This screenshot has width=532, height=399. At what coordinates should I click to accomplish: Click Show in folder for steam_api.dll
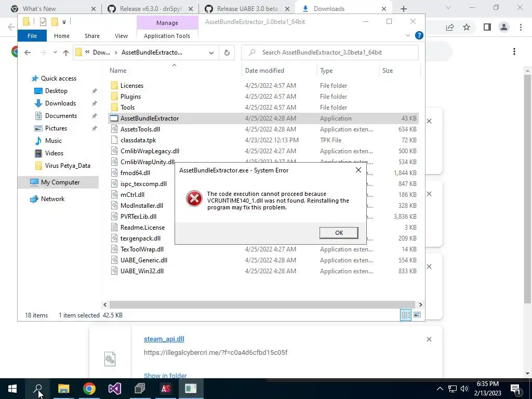point(165,375)
